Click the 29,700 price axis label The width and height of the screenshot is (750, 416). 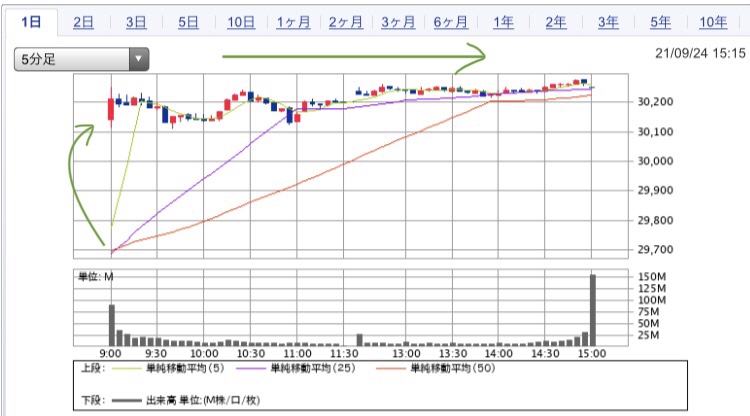[x=655, y=250]
